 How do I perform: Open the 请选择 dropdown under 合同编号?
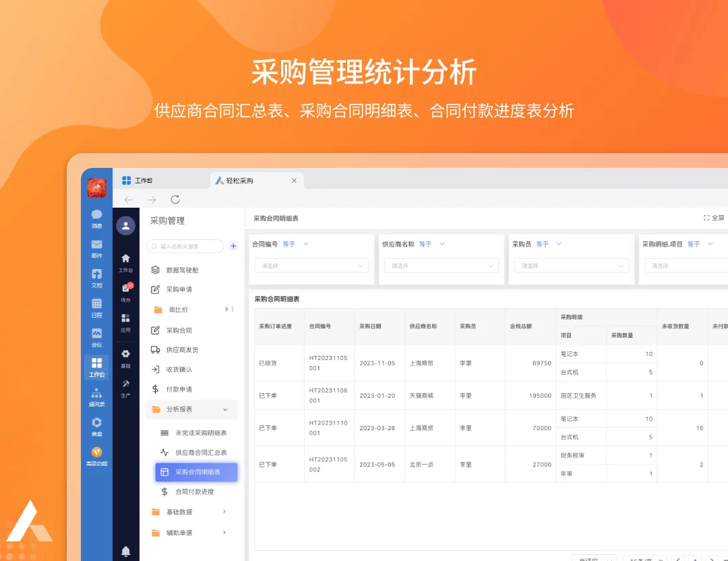point(311,266)
